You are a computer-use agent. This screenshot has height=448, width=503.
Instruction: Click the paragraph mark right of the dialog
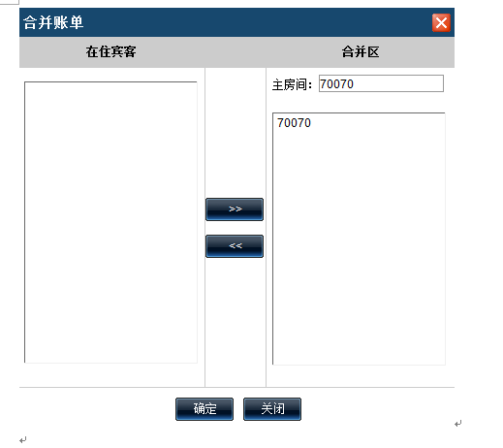click(457, 424)
